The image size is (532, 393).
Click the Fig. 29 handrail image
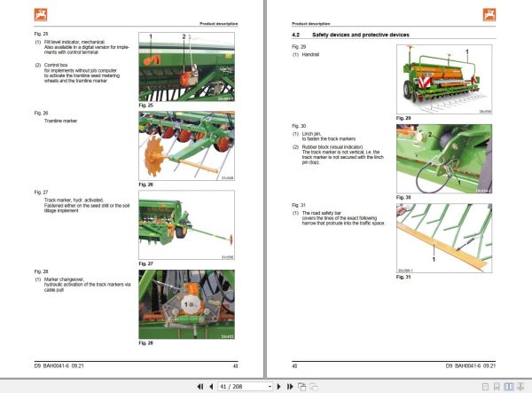point(444,80)
